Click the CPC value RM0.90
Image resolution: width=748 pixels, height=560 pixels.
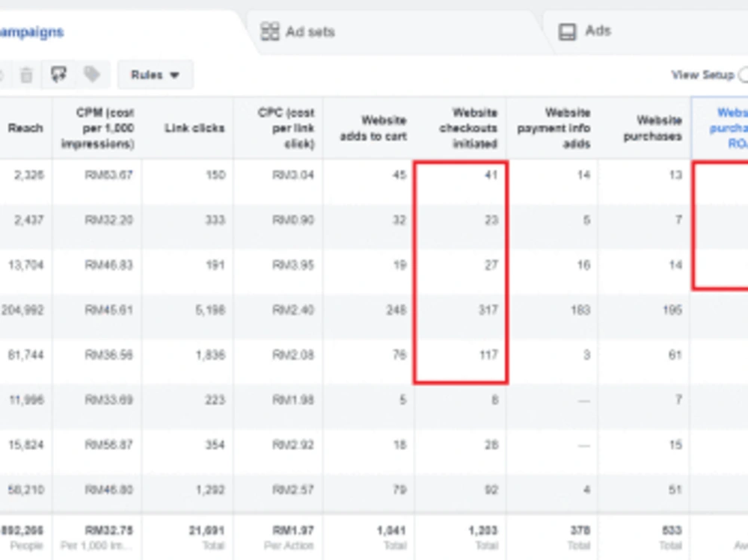[293, 220]
